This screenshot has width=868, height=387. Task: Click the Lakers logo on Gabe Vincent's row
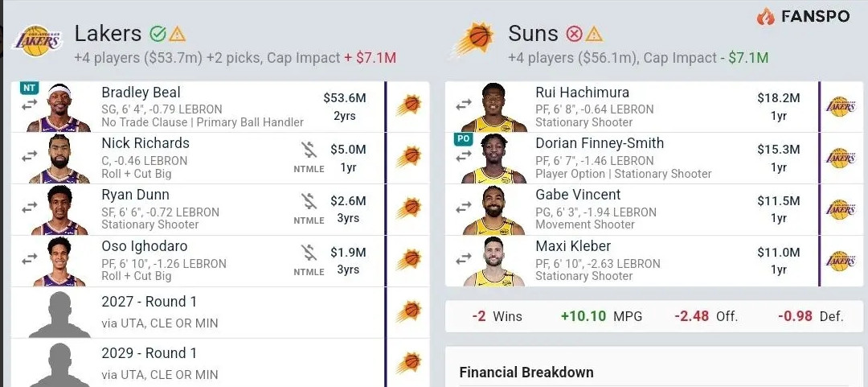pyautogui.click(x=841, y=209)
